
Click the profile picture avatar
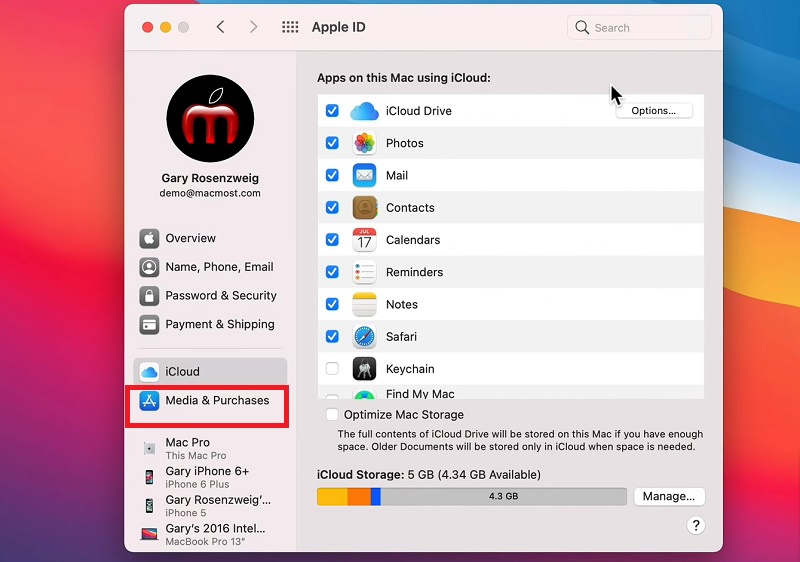[210, 118]
